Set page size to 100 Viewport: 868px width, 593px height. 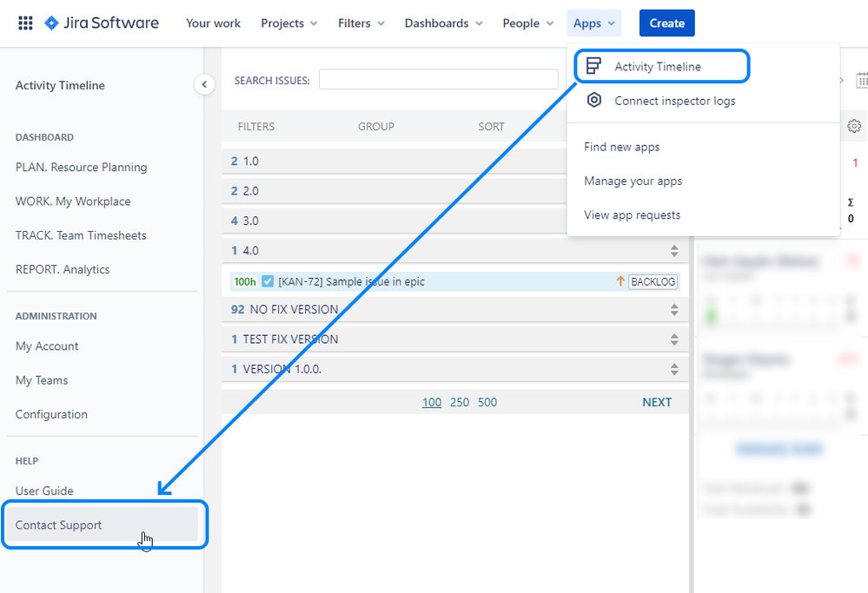coord(432,402)
